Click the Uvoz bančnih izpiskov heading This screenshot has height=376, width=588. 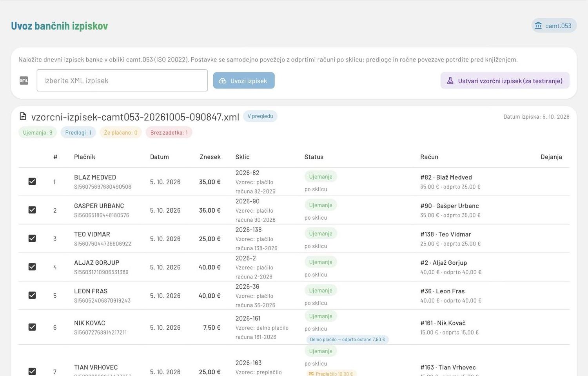tap(60, 26)
